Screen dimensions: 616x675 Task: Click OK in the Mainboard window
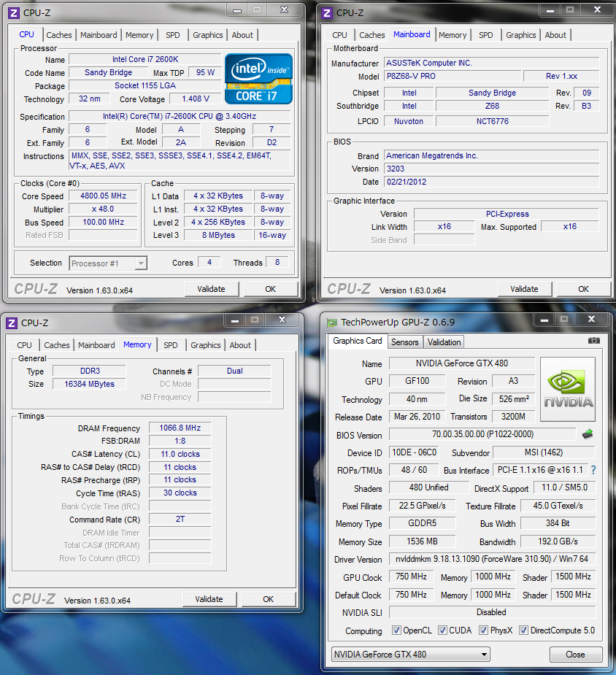tap(584, 289)
